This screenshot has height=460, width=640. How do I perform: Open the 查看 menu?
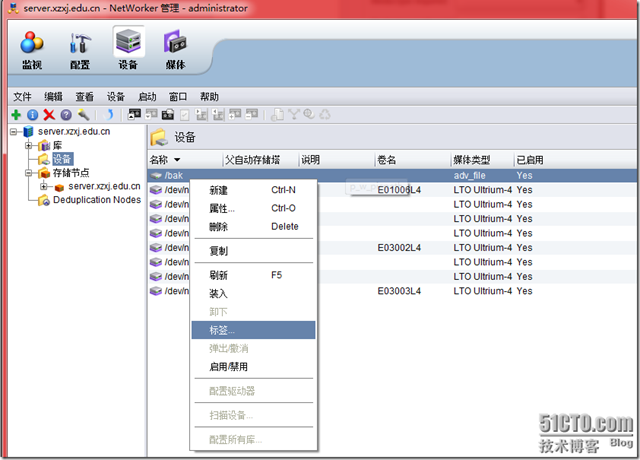click(x=84, y=97)
